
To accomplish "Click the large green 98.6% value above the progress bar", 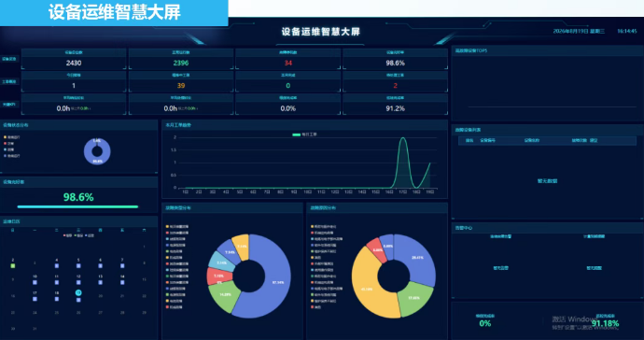I will point(78,197).
